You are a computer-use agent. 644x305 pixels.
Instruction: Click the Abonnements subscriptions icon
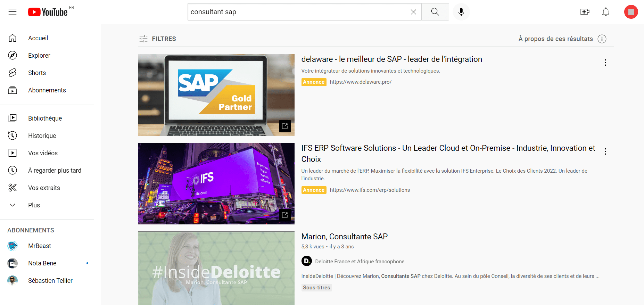point(13,90)
